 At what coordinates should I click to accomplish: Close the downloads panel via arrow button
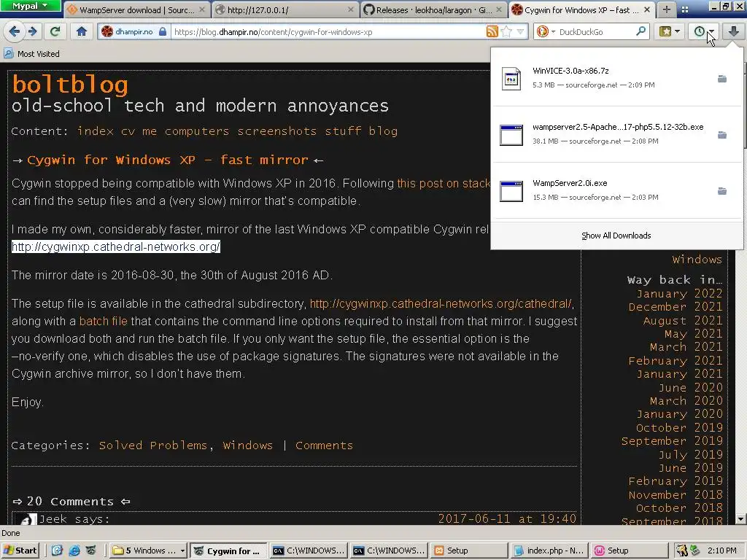click(734, 31)
